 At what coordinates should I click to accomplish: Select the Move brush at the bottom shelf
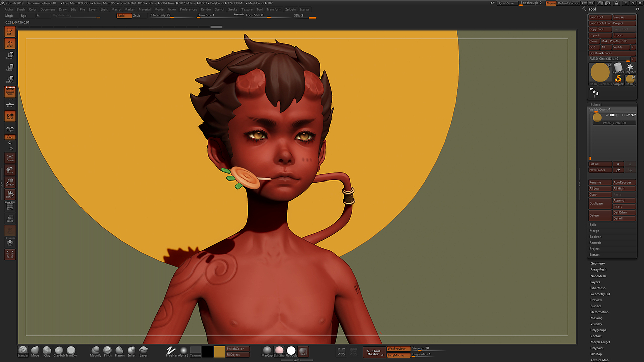(x=35, y=351)
